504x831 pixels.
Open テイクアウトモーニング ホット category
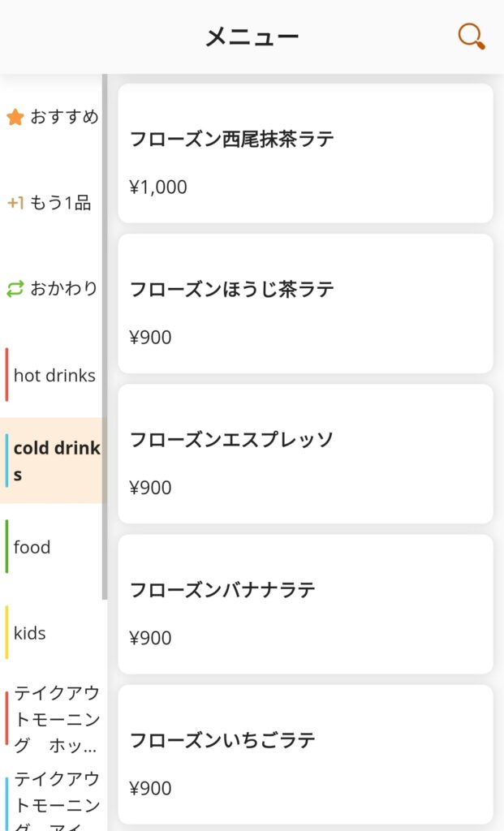pyautogui.click(x=55, y=719)
